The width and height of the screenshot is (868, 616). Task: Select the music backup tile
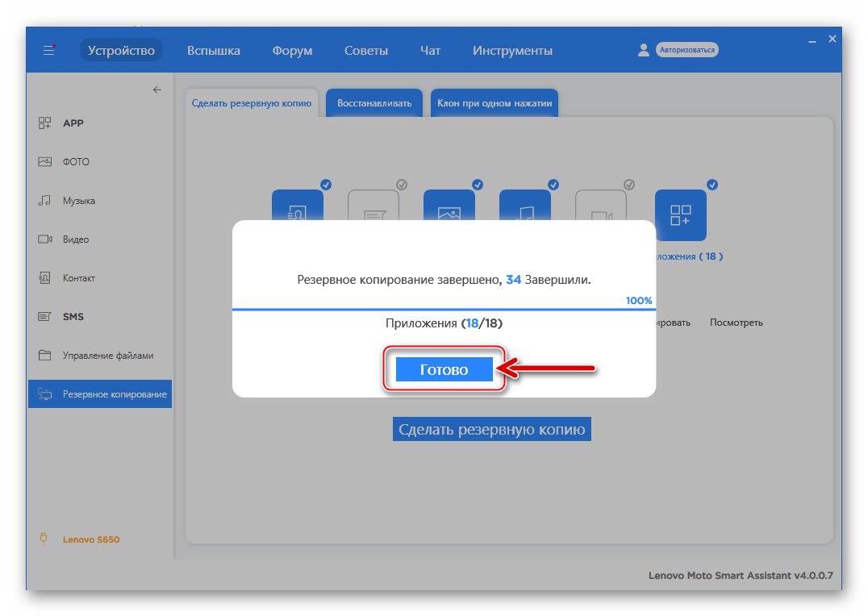click(x=525, y=206)
